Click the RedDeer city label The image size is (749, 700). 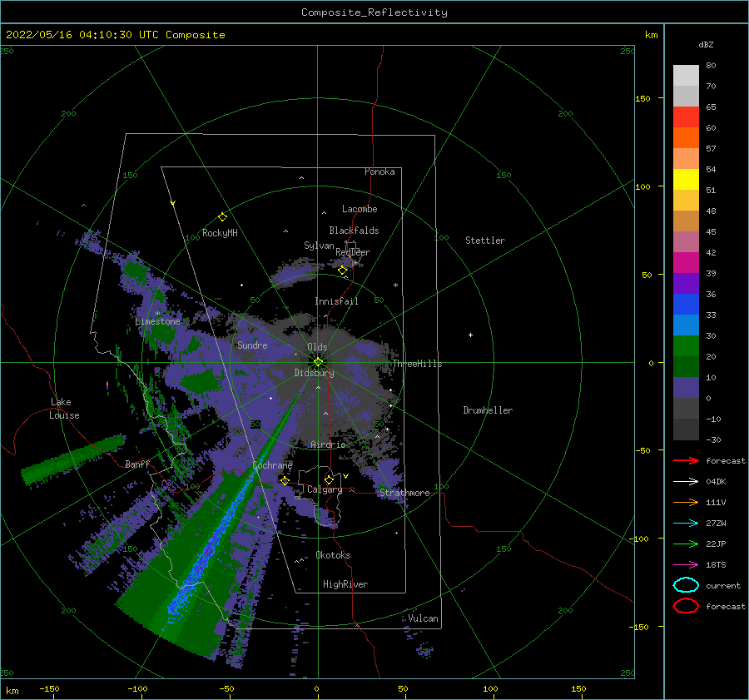(353, 252)
